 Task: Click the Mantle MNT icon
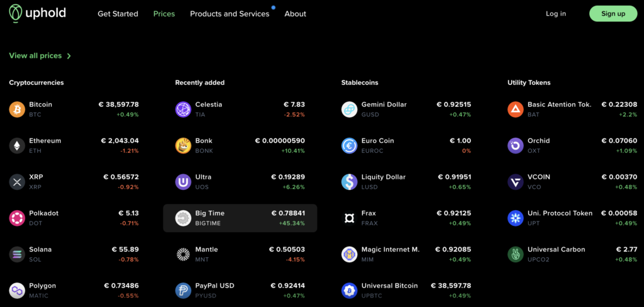point(183,254)
